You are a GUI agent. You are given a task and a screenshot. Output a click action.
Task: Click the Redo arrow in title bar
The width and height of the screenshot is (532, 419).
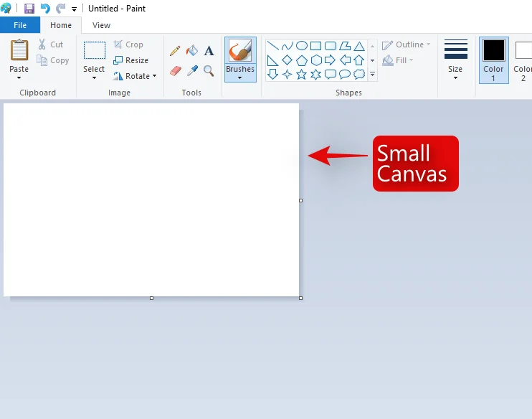pyautogui.click(x=61, y=9)
